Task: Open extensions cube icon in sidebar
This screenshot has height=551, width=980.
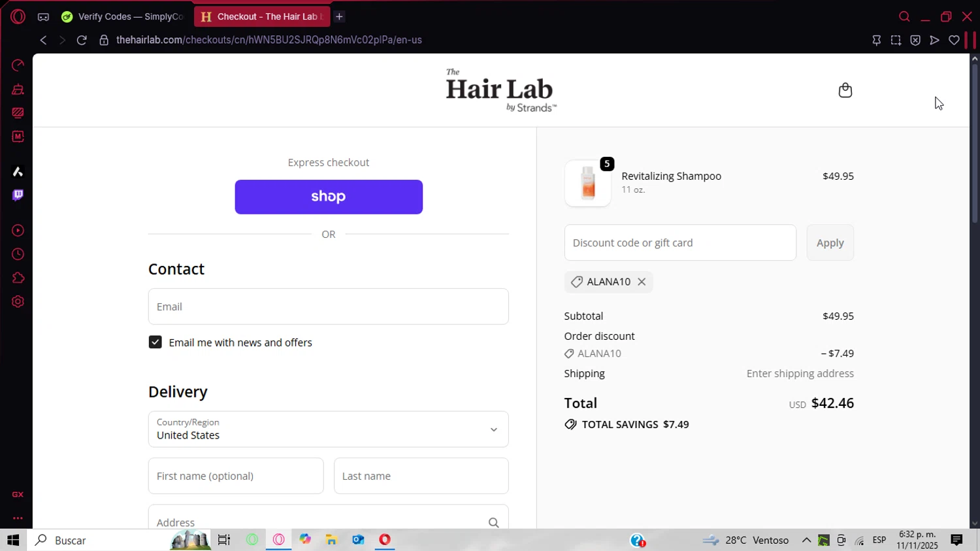Action: [18, 278]
